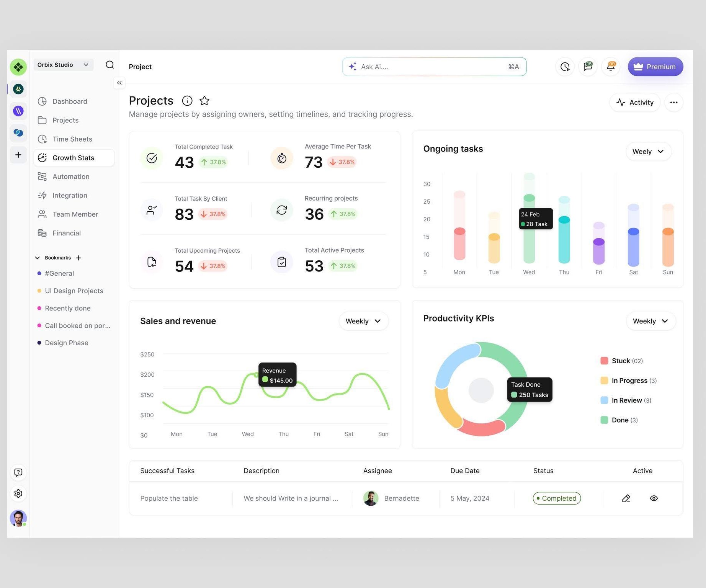
Task: Open the chat messages icon
Action: tap(588, 67)
